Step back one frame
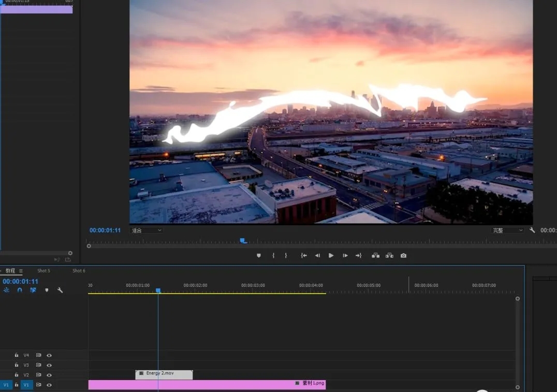557x392 pixels. tap(317, 255)
